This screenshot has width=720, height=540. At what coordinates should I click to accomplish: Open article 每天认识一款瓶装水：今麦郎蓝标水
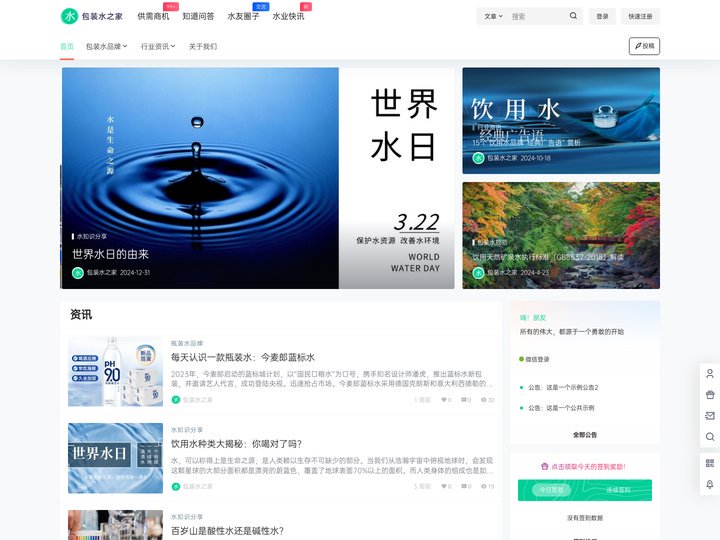243,357
